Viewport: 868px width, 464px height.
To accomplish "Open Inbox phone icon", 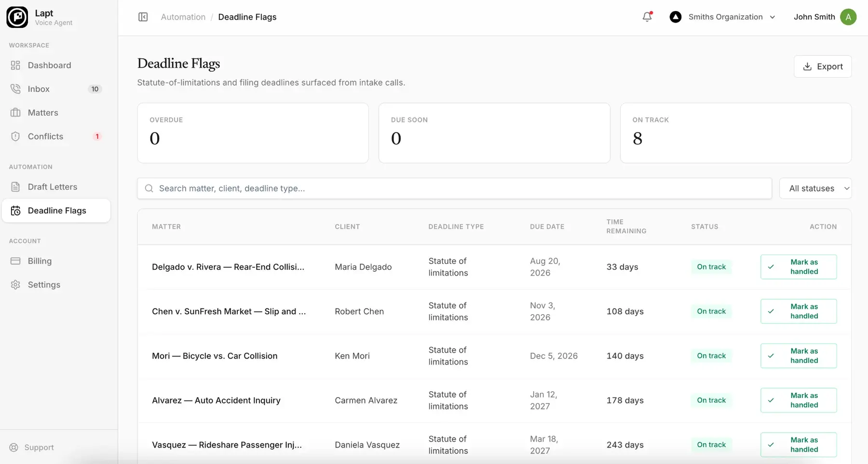I will pos(15,89).
